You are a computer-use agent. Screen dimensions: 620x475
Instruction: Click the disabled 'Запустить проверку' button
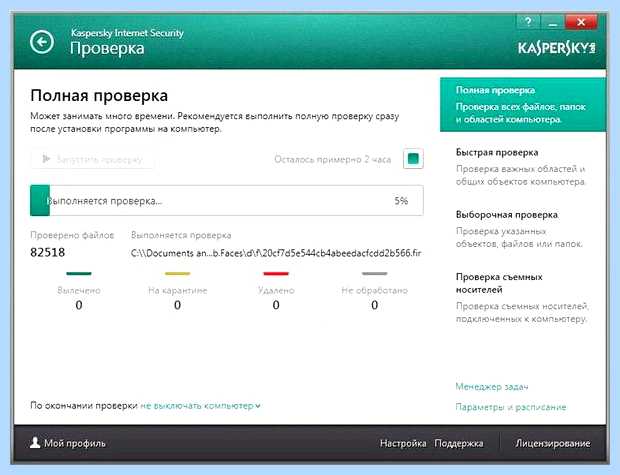click(93, 159)
